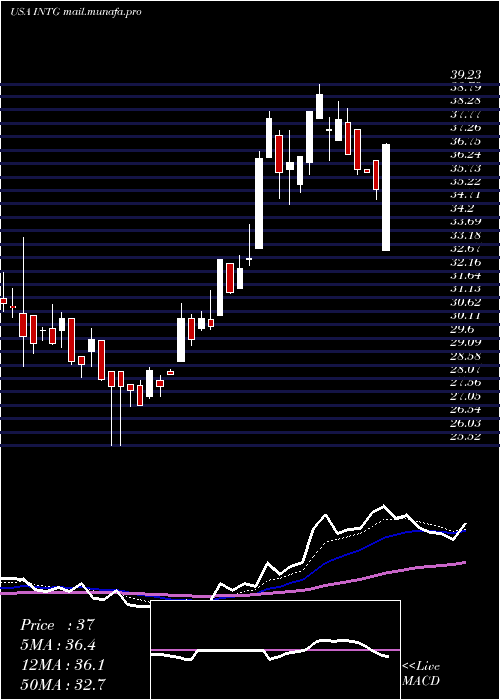Image resolution: width=500 pixels, height=700 pixels.
Task: Select the 33.18 price axis label
Action: (465, 235)
